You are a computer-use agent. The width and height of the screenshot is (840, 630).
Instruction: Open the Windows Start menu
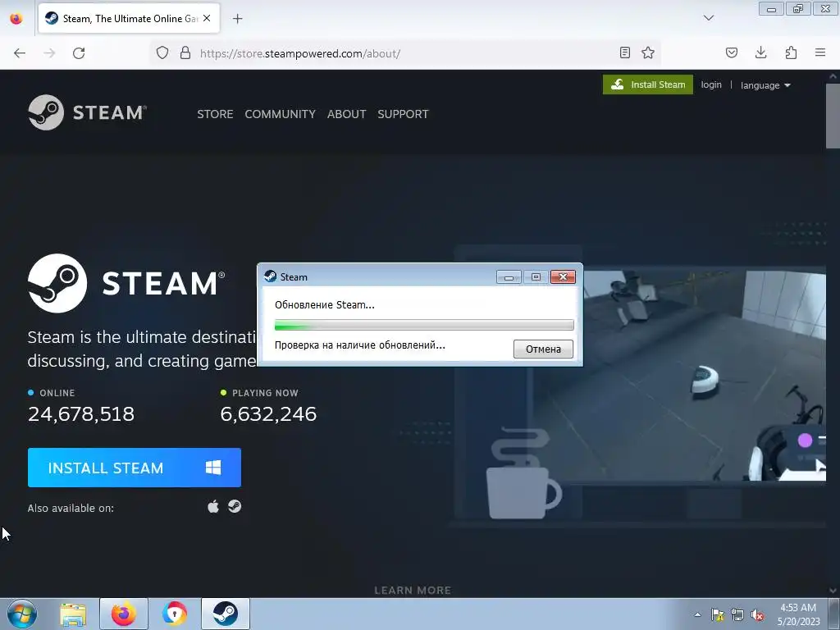pyautogui.click(x=22, y=614)
